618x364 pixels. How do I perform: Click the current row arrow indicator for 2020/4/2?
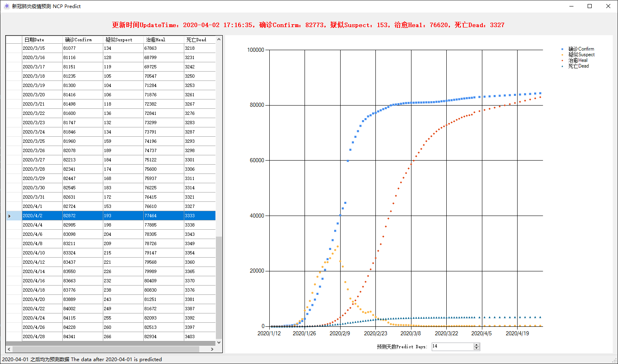(10, 216)
